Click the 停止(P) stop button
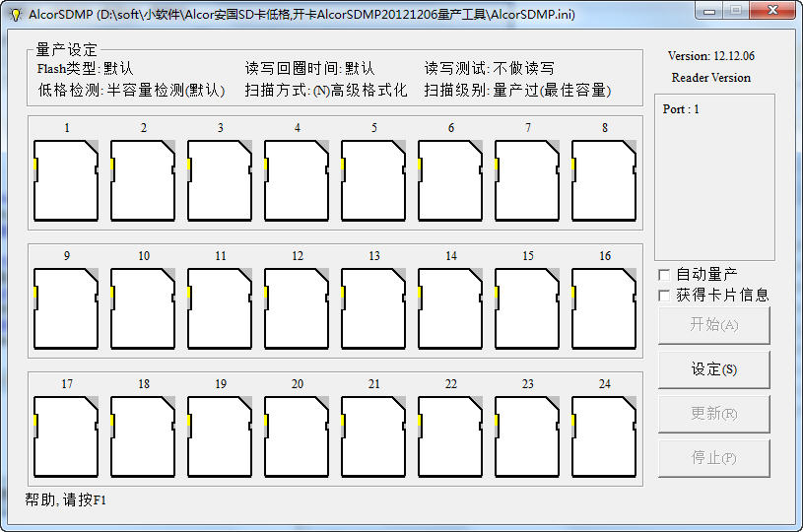 (713, 458)
